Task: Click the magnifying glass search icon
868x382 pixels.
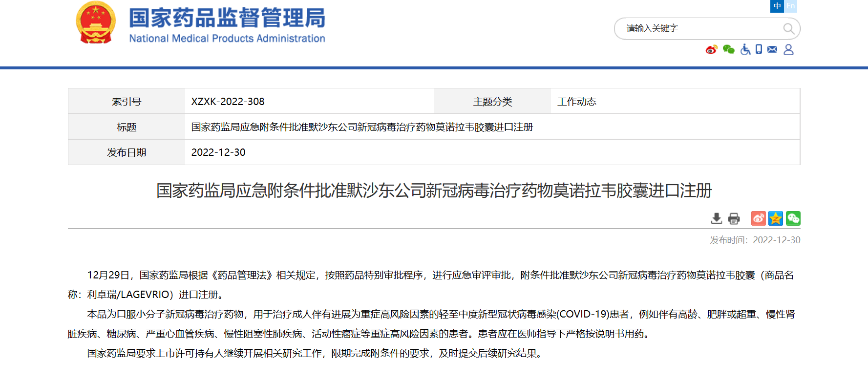Action: click(788, 28)
